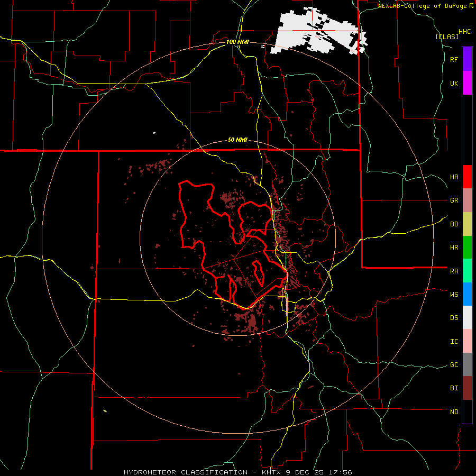Click the DS white legend color block
Viewport: 476px width, 476px height.
point(467,317)
